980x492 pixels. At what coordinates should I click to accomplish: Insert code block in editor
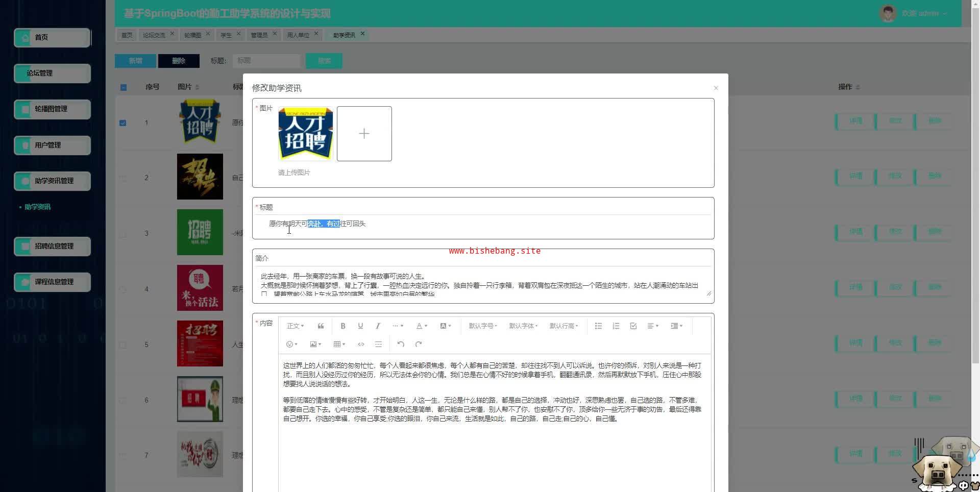coord(361,345)
